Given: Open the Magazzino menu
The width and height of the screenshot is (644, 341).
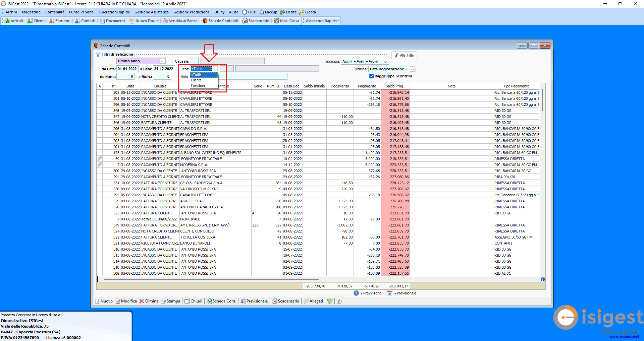Looking at the screenshot, I should tap(31, 12).
